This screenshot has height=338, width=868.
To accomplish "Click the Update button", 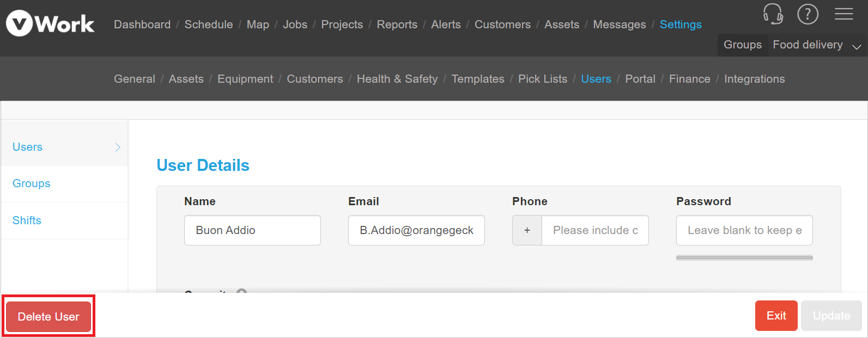I will (830, 316).
